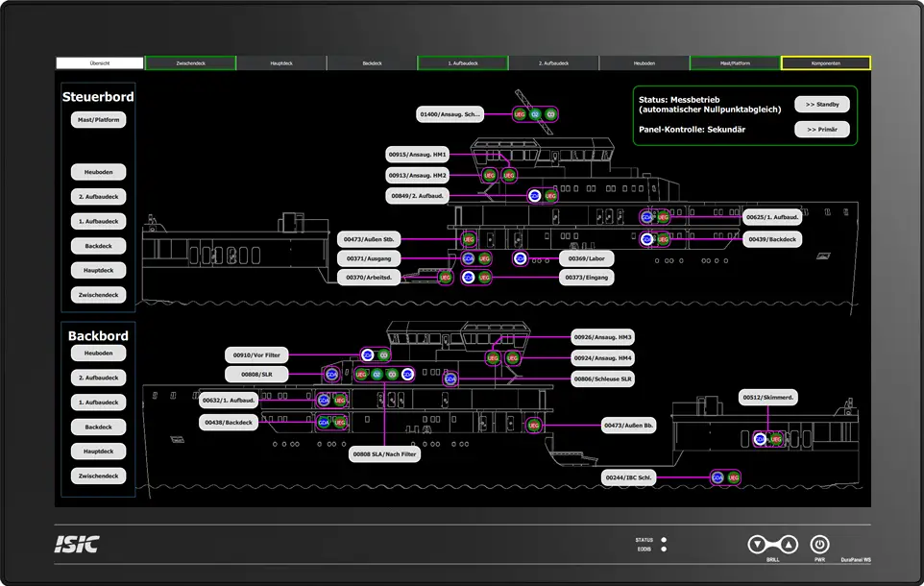This screenshot has height=586, width=924.
Task: Click the UEG sensor icon next to 01400/Ansaug. Sch.
Action: (520, 114)
